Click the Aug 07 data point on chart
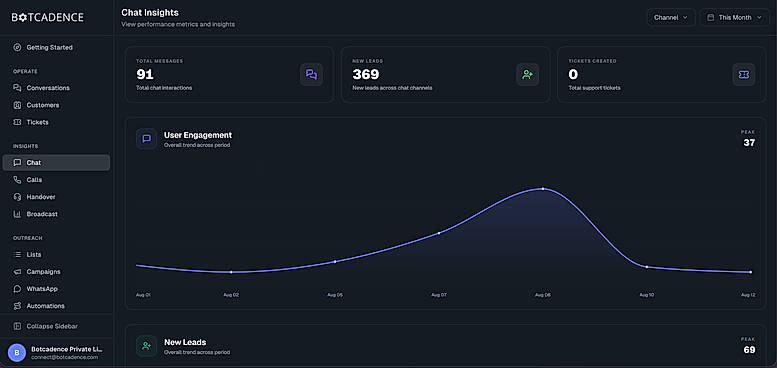The image size is (777, 368). point(439,233)
